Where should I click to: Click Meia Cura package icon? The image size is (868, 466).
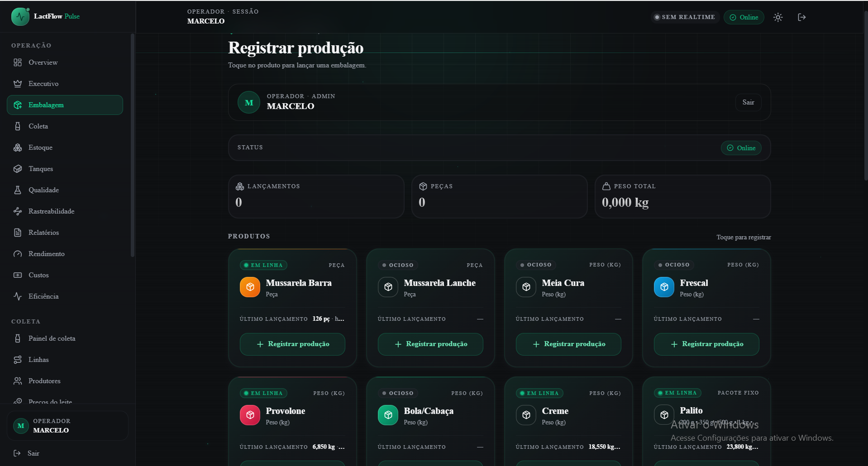pos(526,287)
